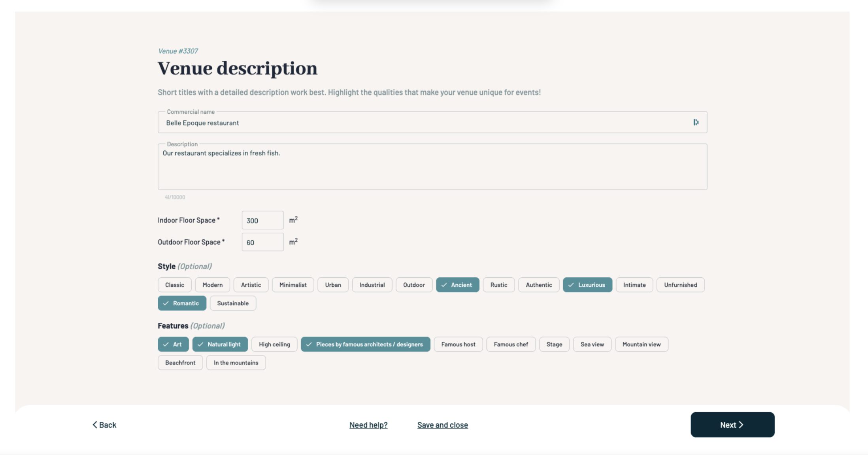The height and width of the screenshot is (455, 868).
Task: Click the Outdoor Floor Space input
Action: coord(262,242)
